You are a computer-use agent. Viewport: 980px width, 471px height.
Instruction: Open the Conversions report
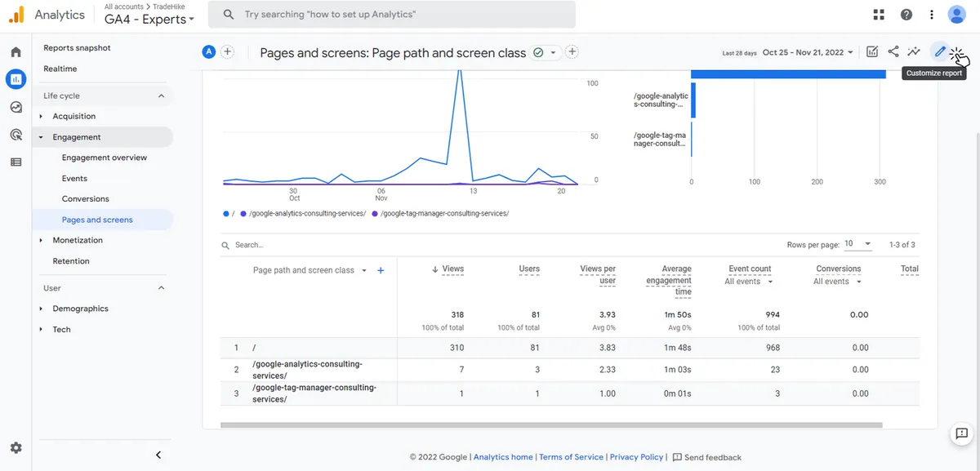click(86, 199)
